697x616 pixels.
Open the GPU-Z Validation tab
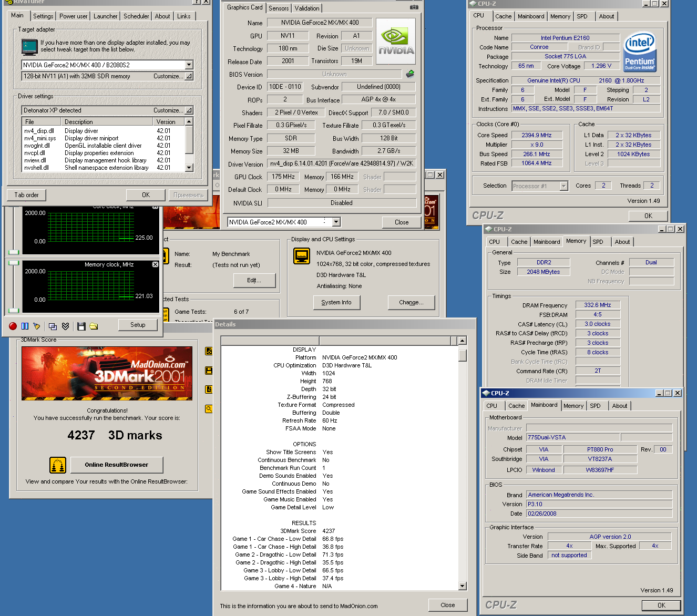307,8
